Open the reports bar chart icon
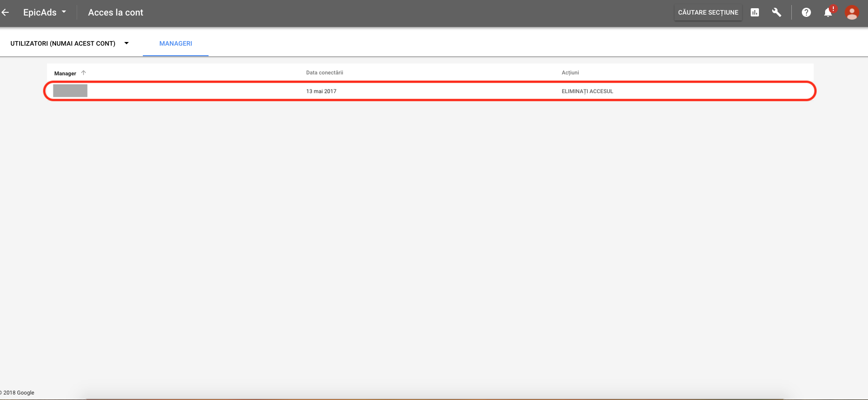Screen dimensions: 868x400 click(x=755, y=12)
